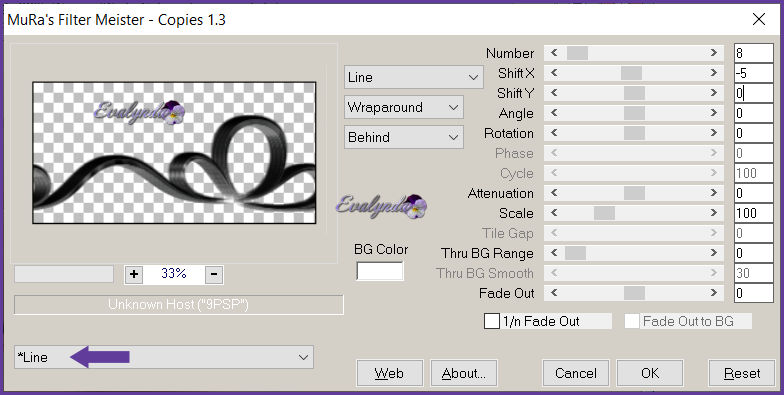The image size is (784, 395).
Task: Enable the 1/n Fade Out checkbox
Action: (x=492, y=322)
